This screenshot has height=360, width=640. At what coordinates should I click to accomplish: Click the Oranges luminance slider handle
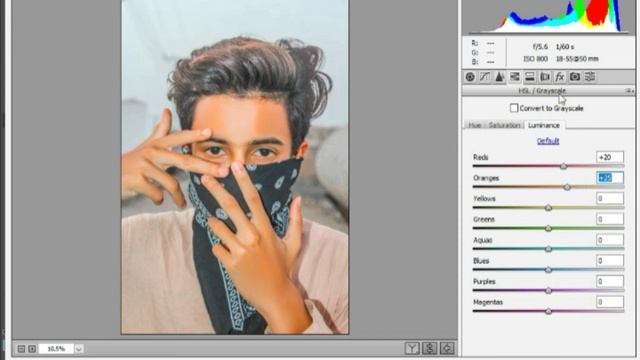[x=567, y=187]
